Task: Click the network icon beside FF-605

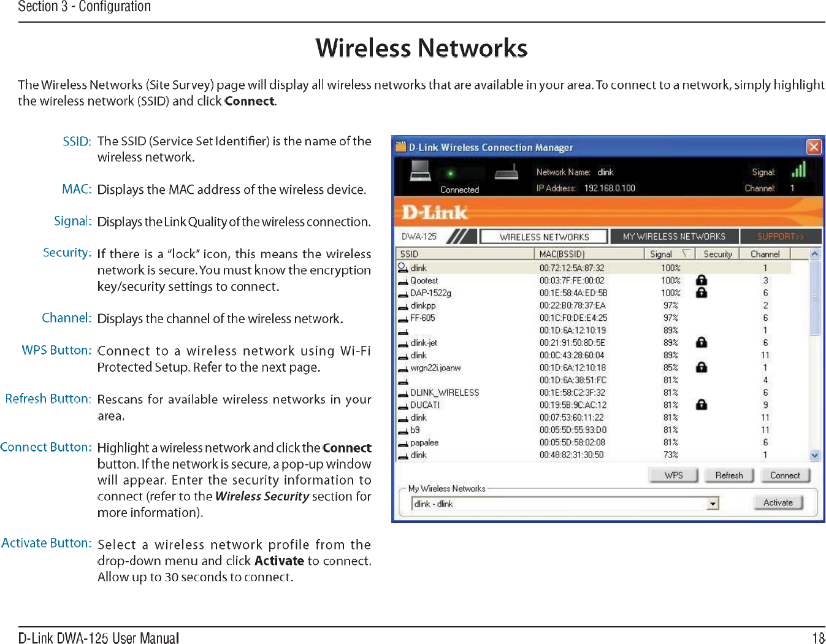Action: pos(403,319)
